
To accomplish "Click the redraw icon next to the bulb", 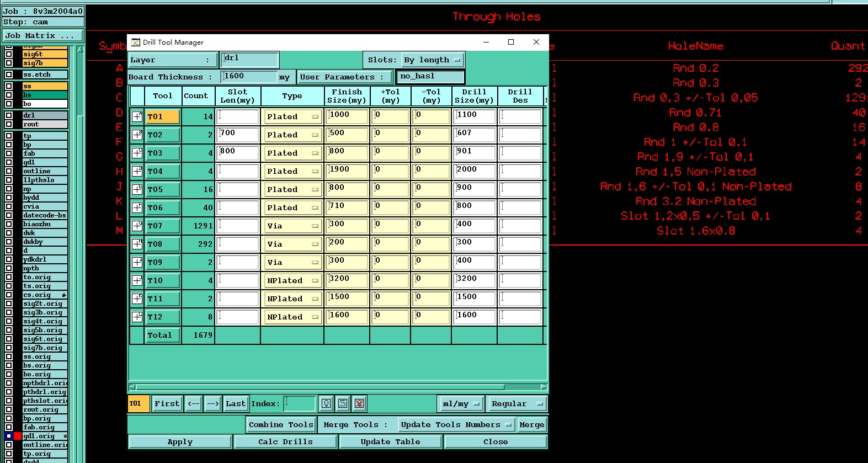I will pyautogui.click(x=343, y=403).
